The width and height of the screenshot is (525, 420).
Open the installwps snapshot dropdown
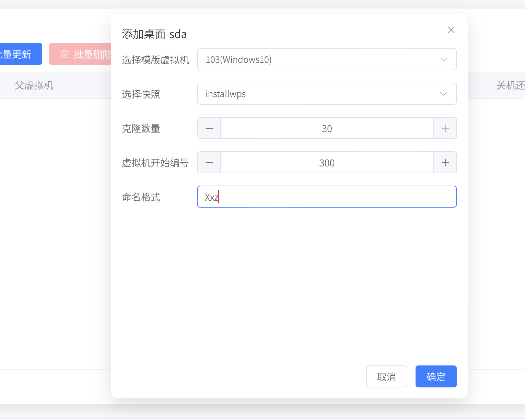327,94
